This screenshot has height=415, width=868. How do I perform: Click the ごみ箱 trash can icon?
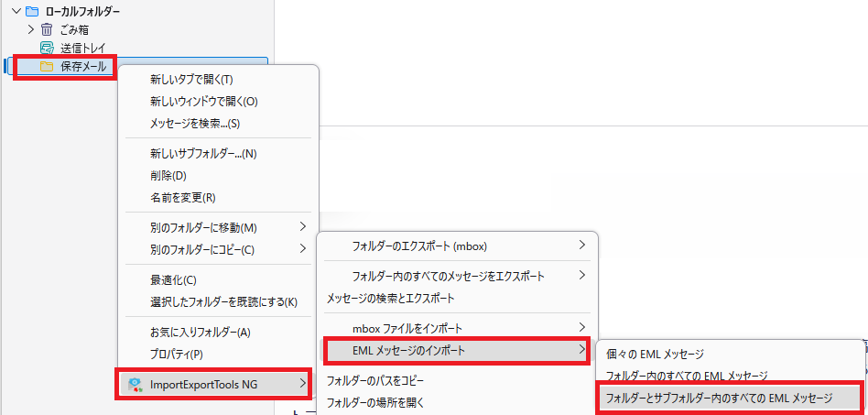47,29
